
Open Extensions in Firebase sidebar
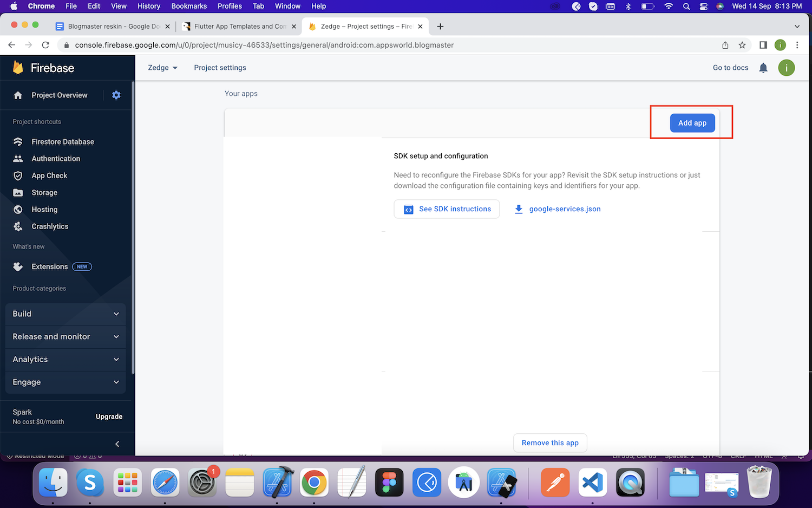pos(49,266)
